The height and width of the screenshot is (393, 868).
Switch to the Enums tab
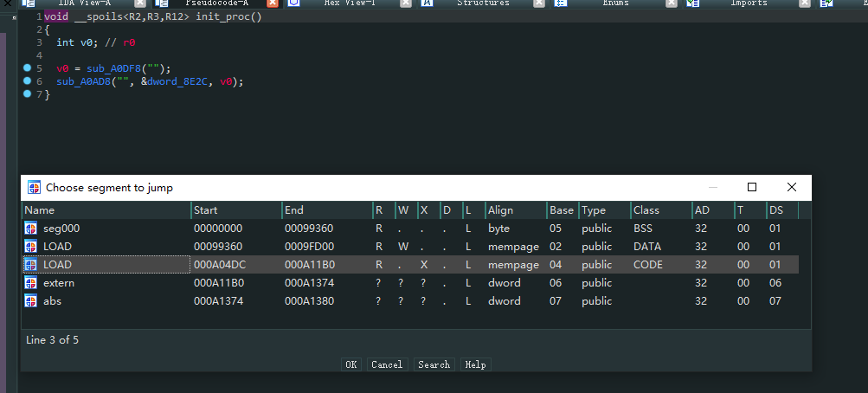tap(615, 3)
